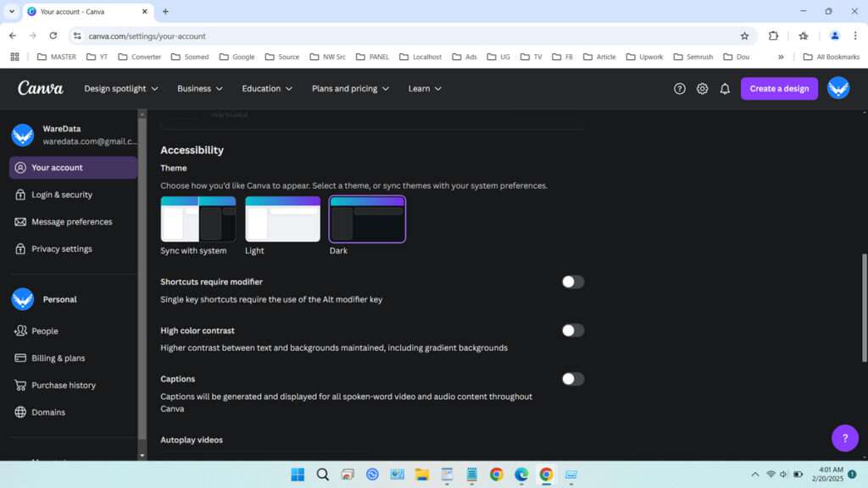Screen dimensions: 868x488
Task: Open the notifications bell
Action: click(725, 88)
